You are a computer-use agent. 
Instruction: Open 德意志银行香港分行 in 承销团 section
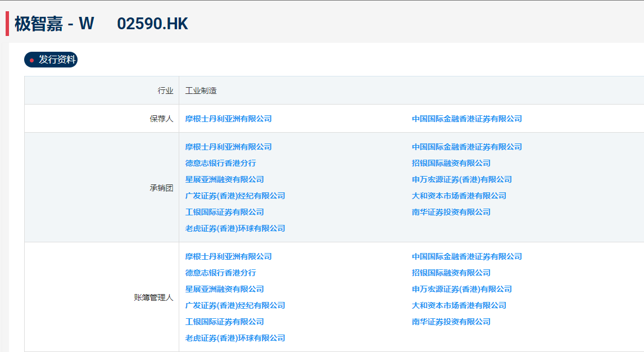coord(220,163)
